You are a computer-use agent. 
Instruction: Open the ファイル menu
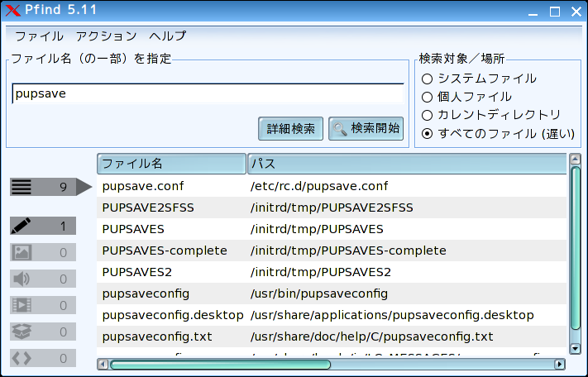(39, 36)
